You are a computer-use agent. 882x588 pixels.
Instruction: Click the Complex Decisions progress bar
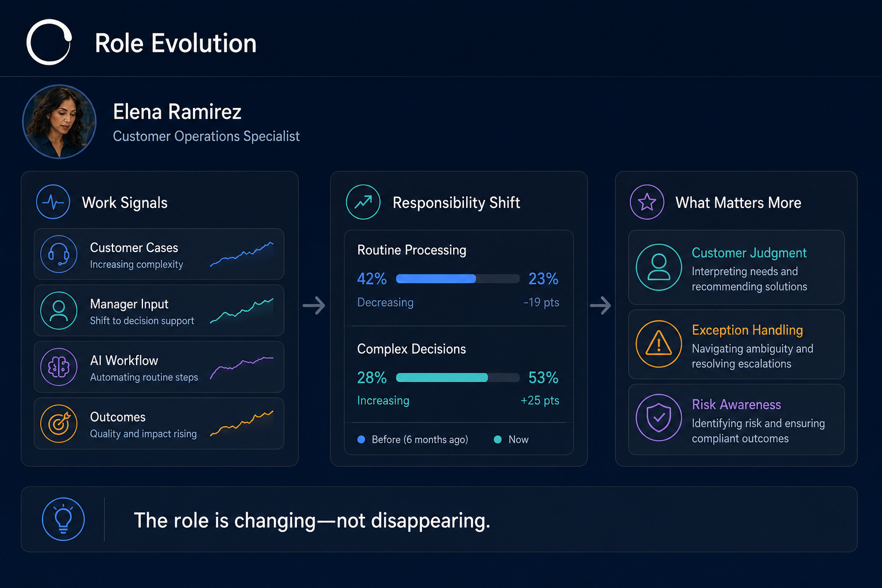458,378
